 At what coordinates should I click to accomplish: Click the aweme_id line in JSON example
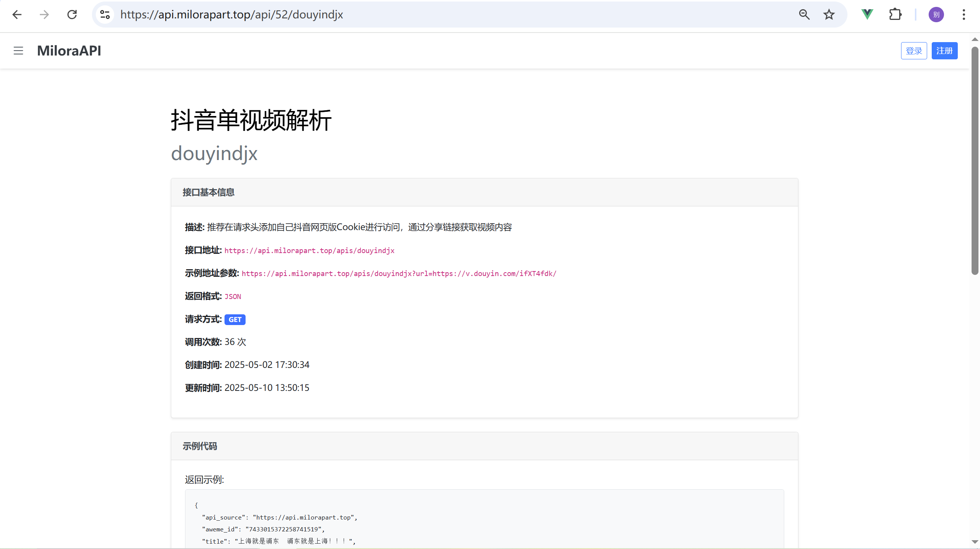pos(263,529)
